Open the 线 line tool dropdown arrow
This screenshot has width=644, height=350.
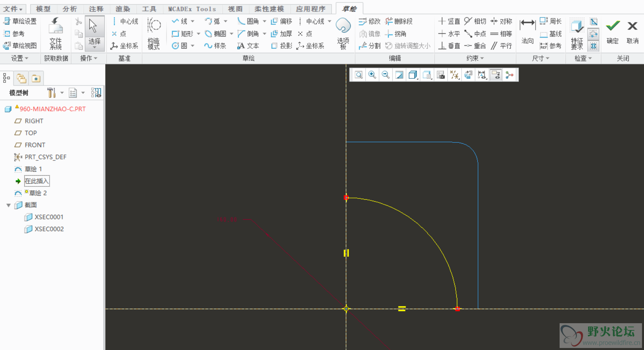[192, 21]
